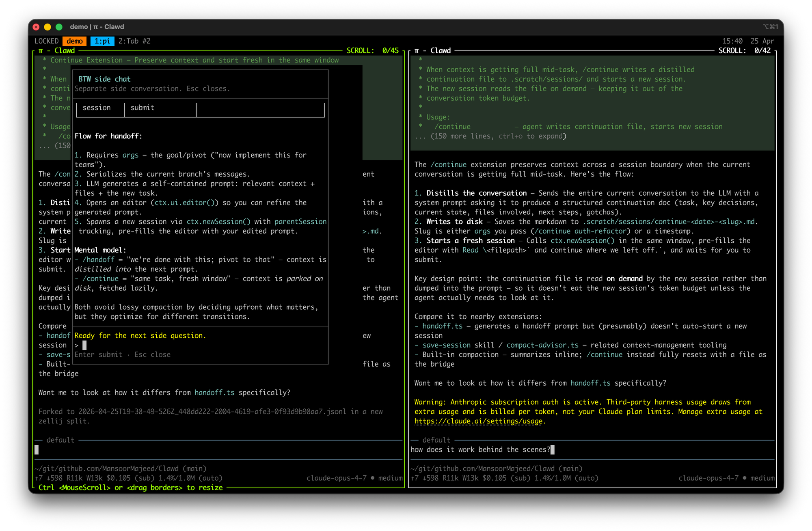Click the handoff.ts link in right pane question

pos(590,383)
